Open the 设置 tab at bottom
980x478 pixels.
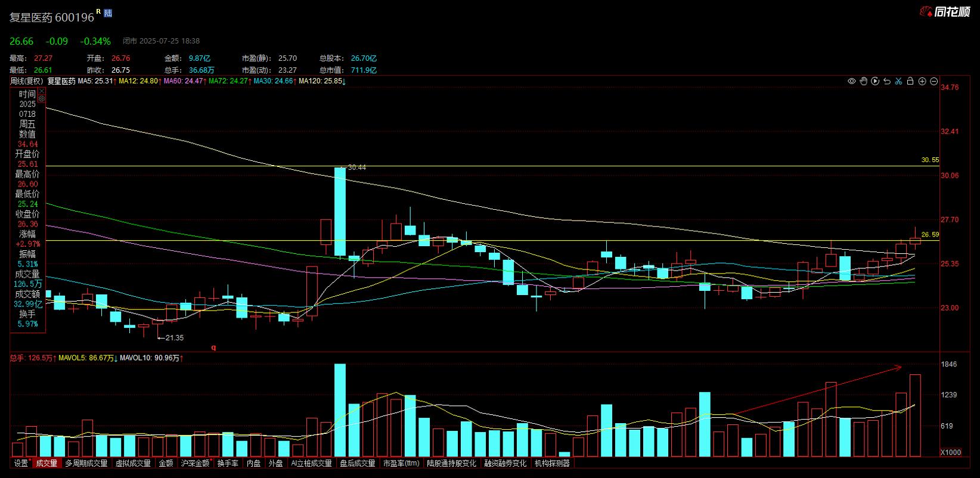pyautogui.click(x=21, y=463)
